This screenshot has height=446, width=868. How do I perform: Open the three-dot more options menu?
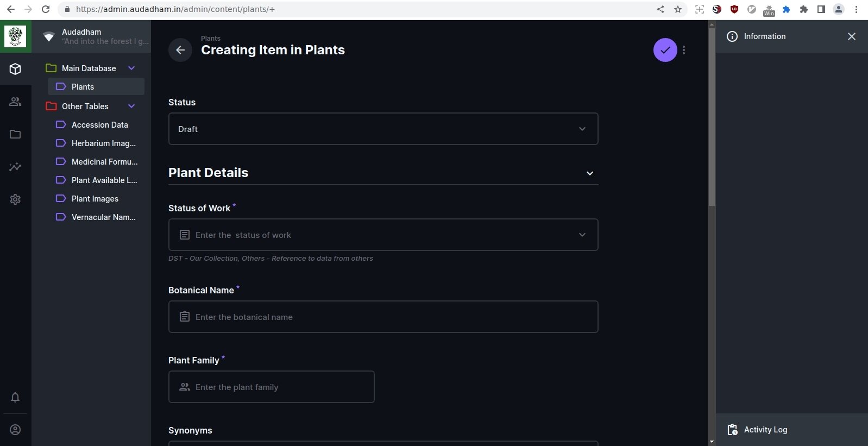[684, 50]
